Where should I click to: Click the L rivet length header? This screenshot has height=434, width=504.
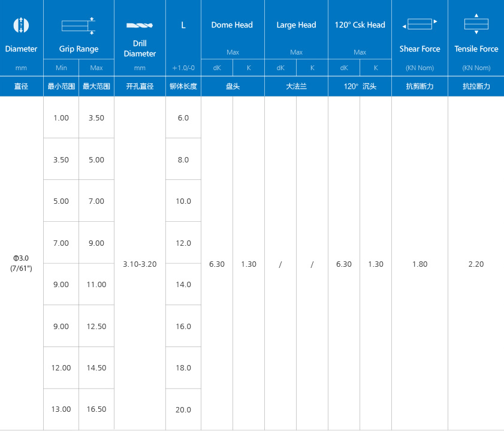point(183,25)
